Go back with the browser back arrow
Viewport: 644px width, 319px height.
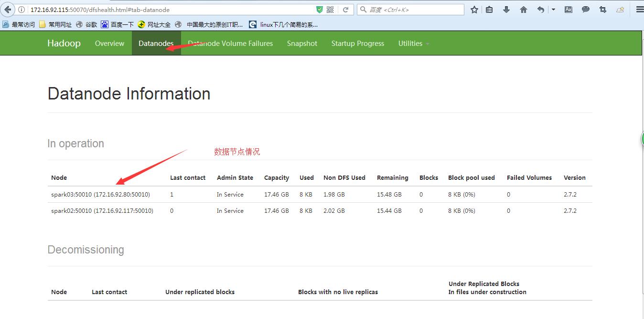[x=7, y=10]
